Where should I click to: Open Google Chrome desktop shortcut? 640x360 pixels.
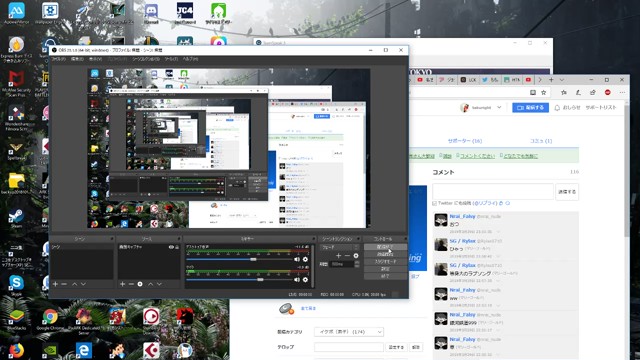[x=50, y=319]
